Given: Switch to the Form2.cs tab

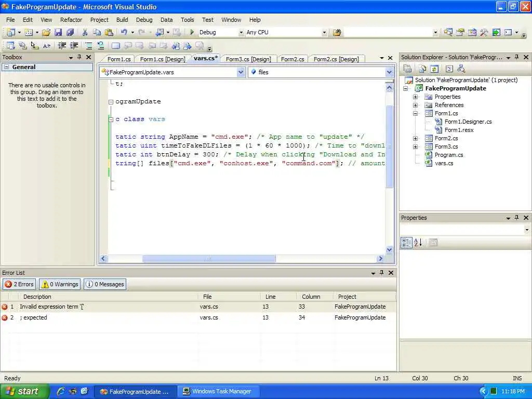Looking at the screenshot, I should [x=292, y=59].
